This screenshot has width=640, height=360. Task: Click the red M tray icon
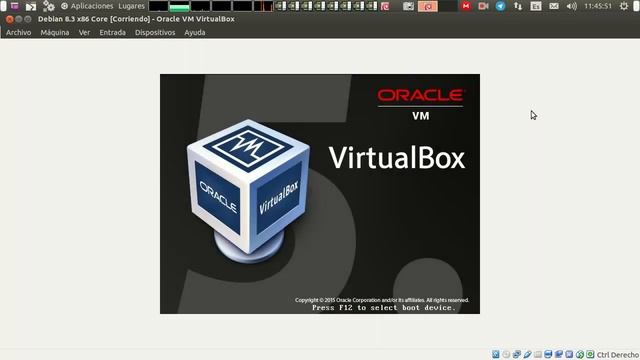466,6
